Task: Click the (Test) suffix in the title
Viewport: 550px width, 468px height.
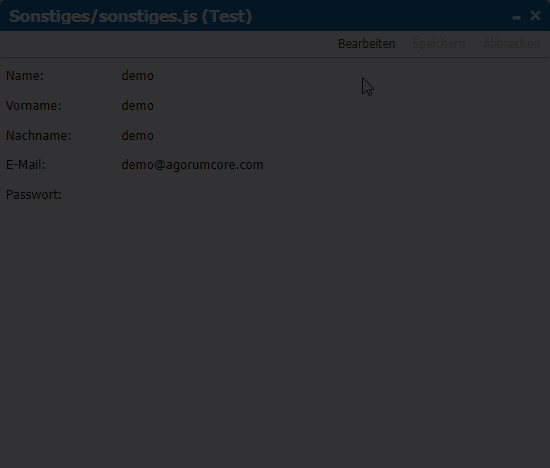Action: click(x=227, y=16)
